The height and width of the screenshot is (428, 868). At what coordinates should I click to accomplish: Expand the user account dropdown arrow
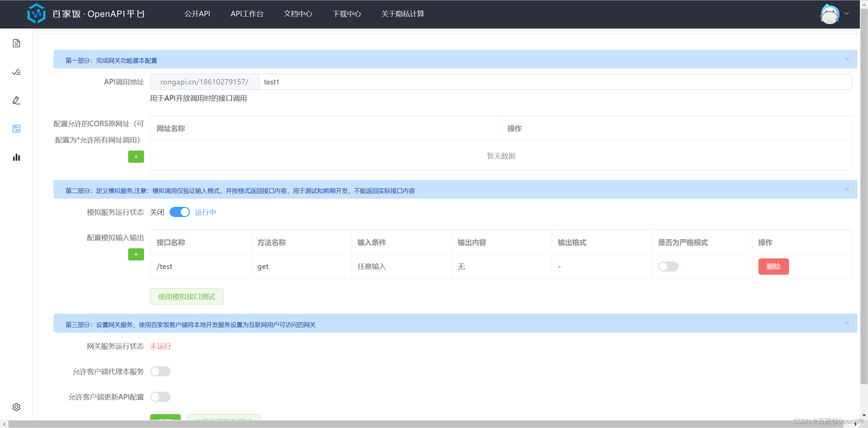847,14
